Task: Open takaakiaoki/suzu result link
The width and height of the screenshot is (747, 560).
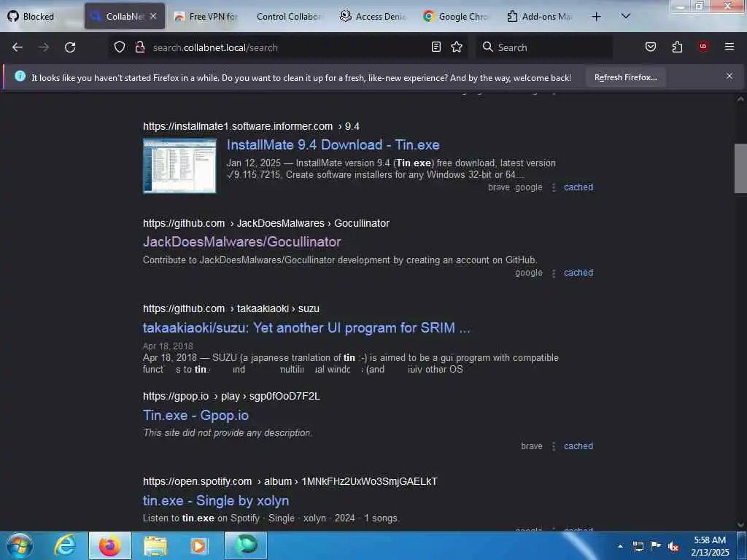Action: (306, 327)
